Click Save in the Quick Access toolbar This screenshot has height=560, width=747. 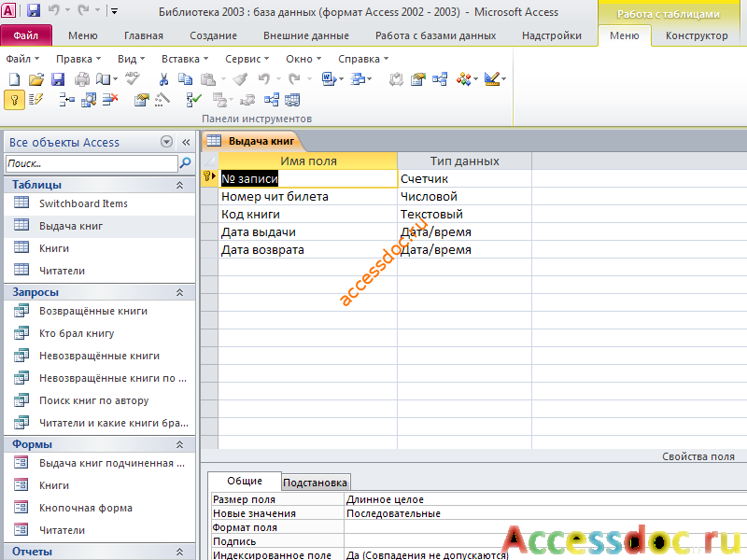34,10
